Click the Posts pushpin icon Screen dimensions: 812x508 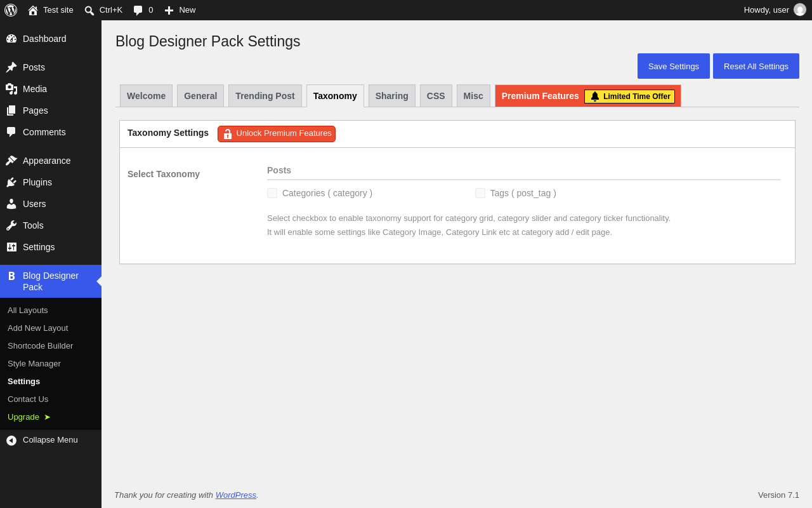pos(11,67)
